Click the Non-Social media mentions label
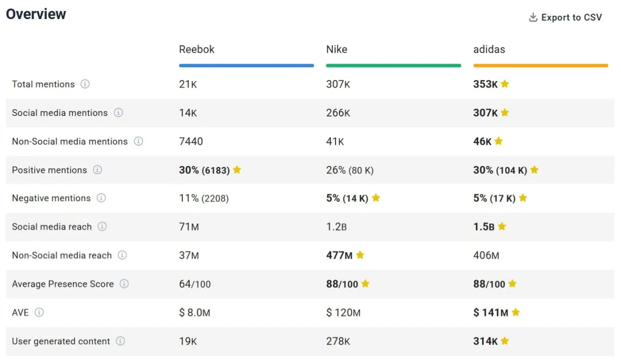The image size is (621, 364). pos(70,141)
